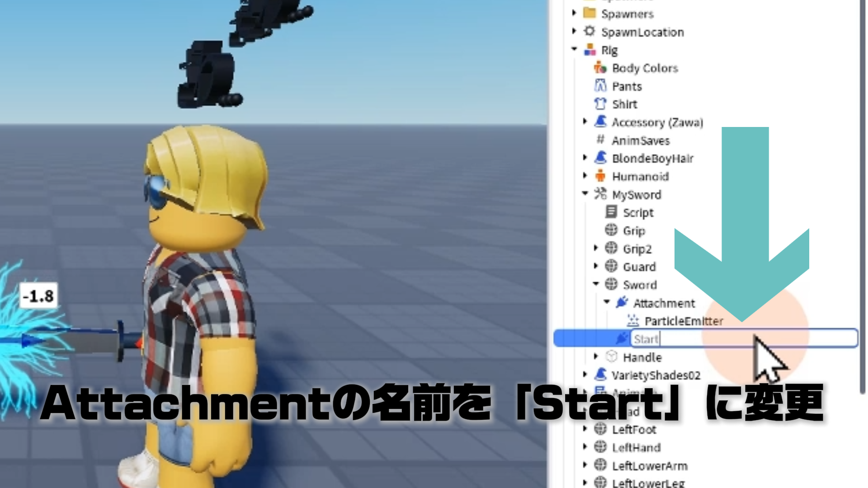
Task: Collapse the Sword part node
Action: 596,284
